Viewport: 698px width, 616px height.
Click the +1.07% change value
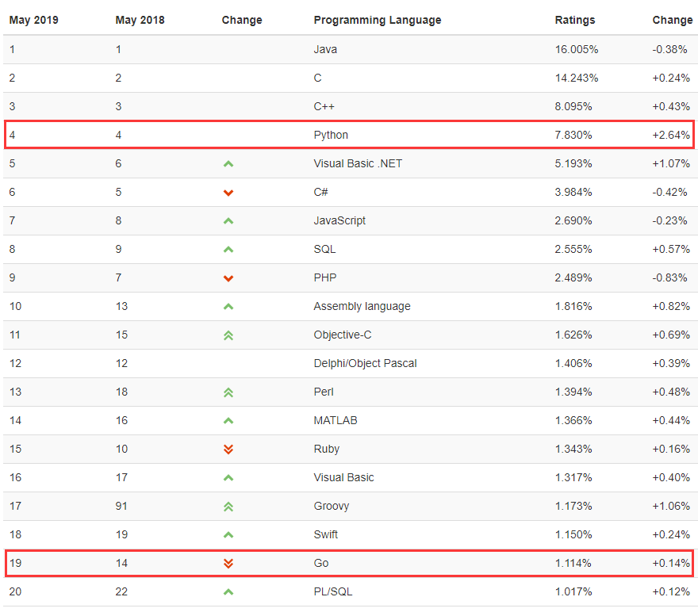(671, 164)
